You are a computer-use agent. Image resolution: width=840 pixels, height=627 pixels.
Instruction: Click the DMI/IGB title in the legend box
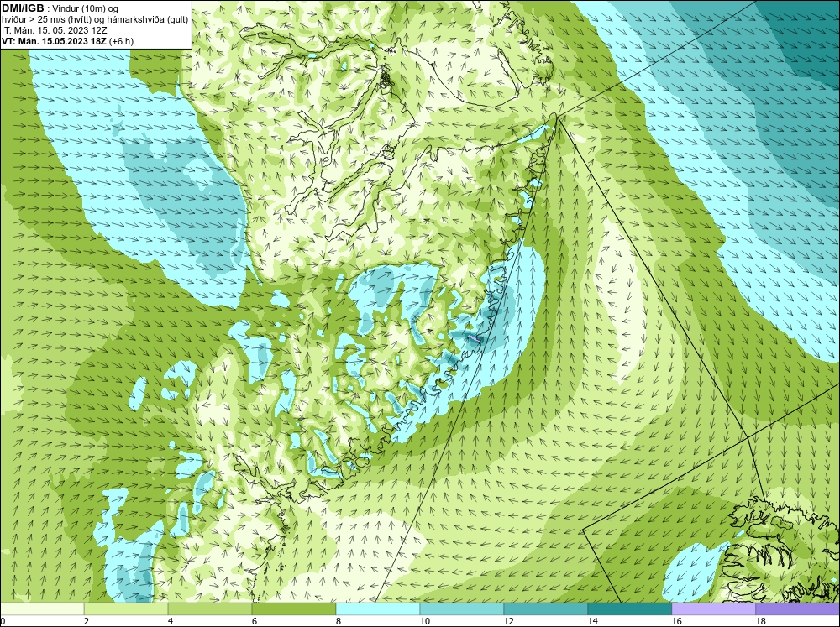point(23,8)
